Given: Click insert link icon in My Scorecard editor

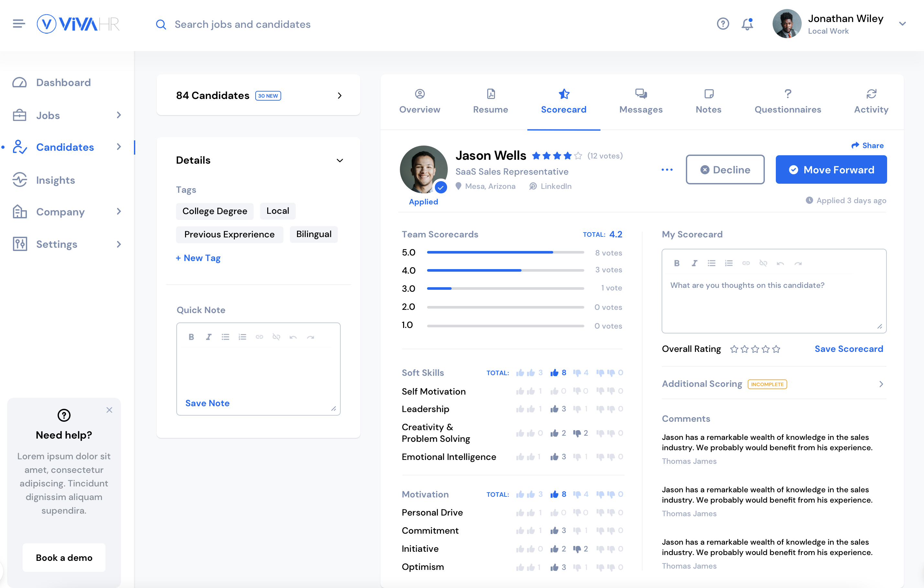Looking at the screenshot, I should click(745, 263).
